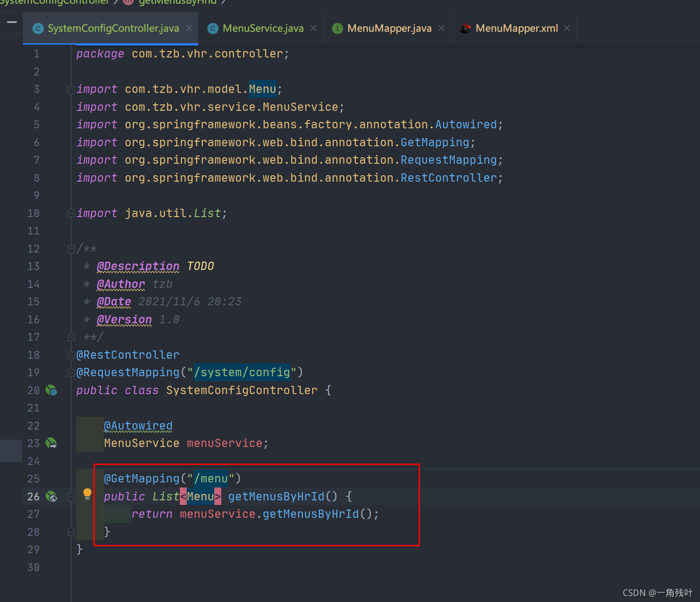The height and width of the screenshot is (602, 700).
Task: Open the MenuMapper.xml tab
Action: [516, 28]
